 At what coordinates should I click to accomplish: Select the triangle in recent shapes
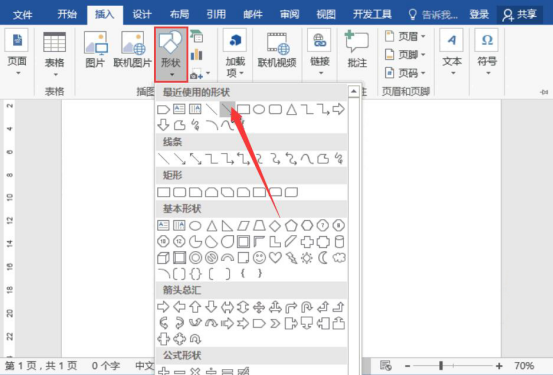pyautogui.click(x=291, y=109)
